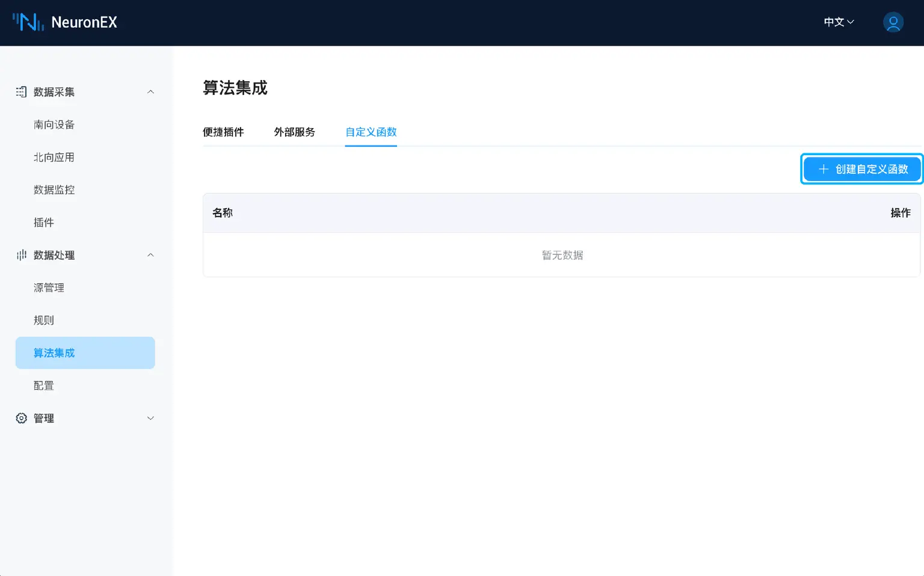Select 插件 in the sidebar

(44, 222)
